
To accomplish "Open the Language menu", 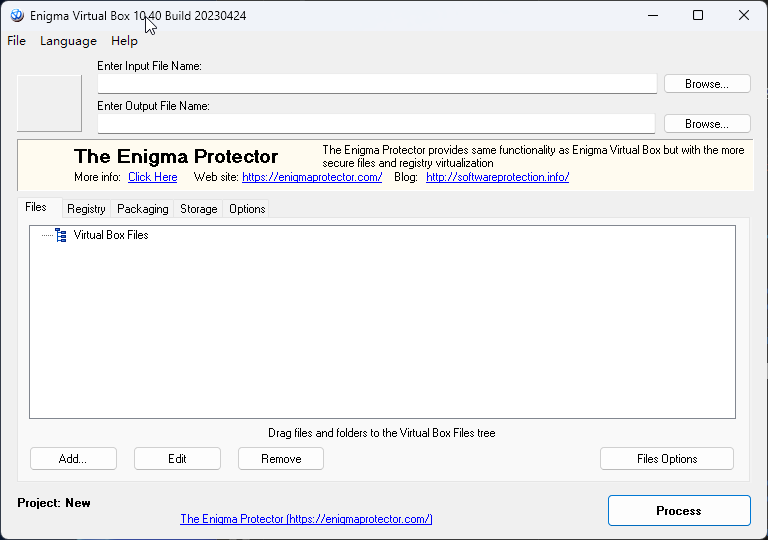I will pyautogui.click(x=68, y=41).
